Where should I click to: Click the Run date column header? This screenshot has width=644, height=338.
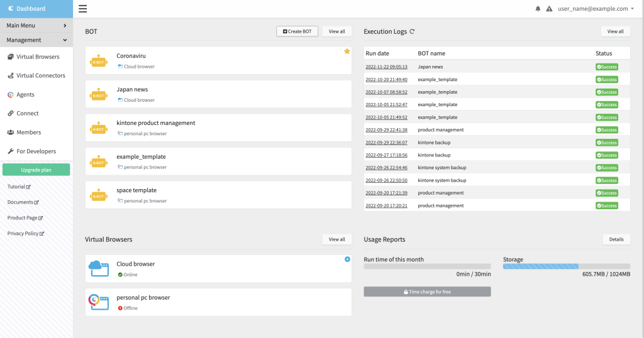pos(377,53)
